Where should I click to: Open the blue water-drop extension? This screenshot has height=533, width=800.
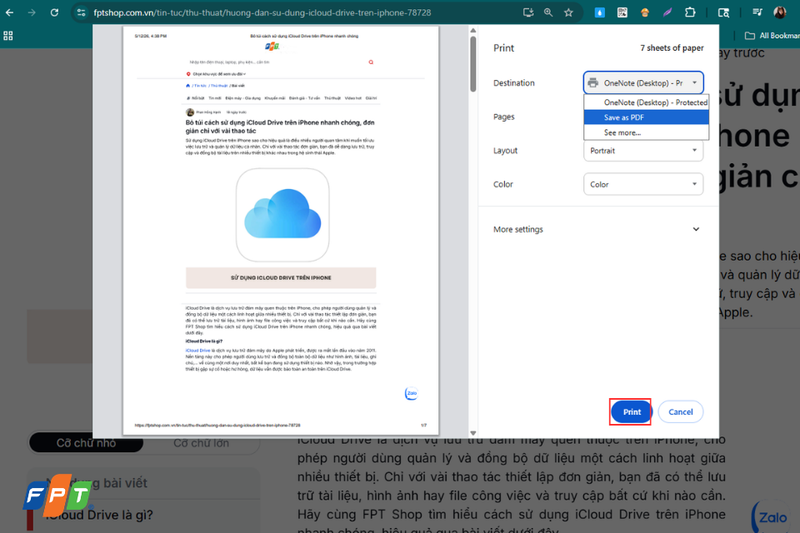tap(600, 12)
